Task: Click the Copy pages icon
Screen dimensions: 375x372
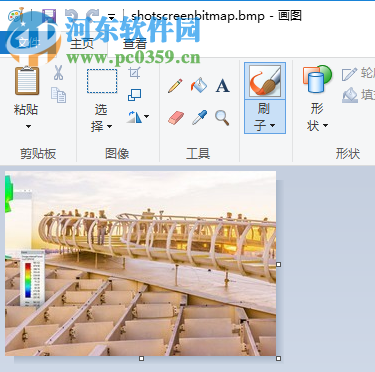Action: 59,94
